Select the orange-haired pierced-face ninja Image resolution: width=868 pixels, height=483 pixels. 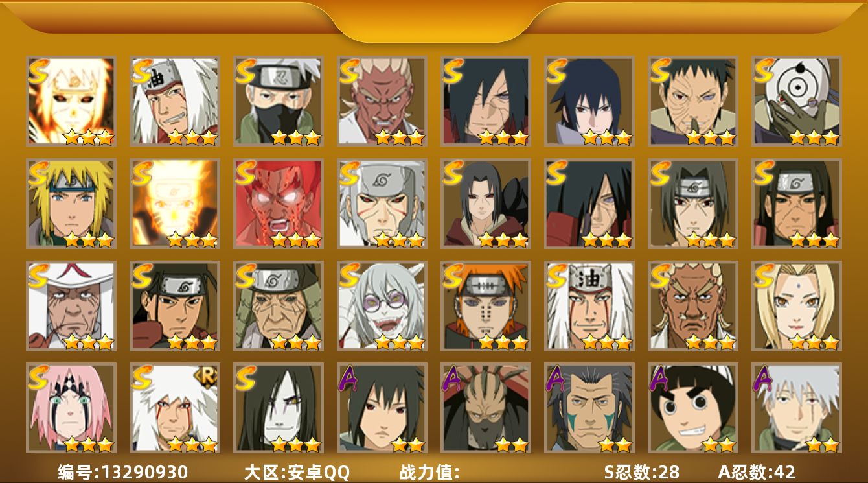[485, 306]
